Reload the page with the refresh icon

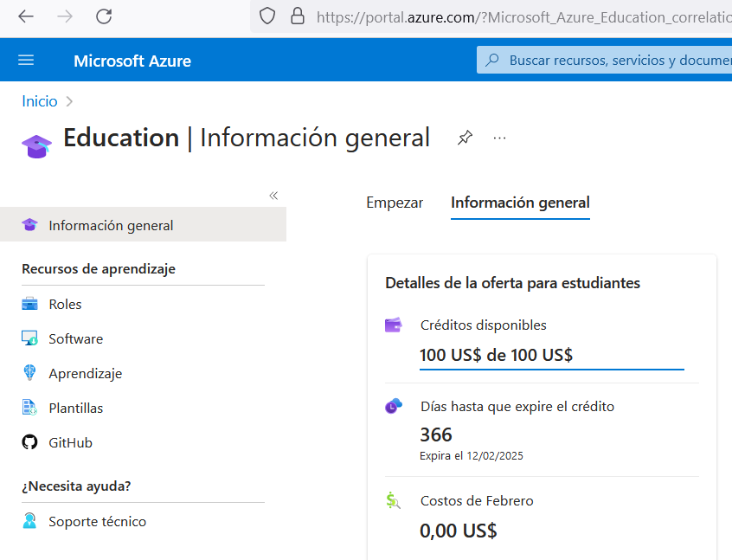[104, 16]
